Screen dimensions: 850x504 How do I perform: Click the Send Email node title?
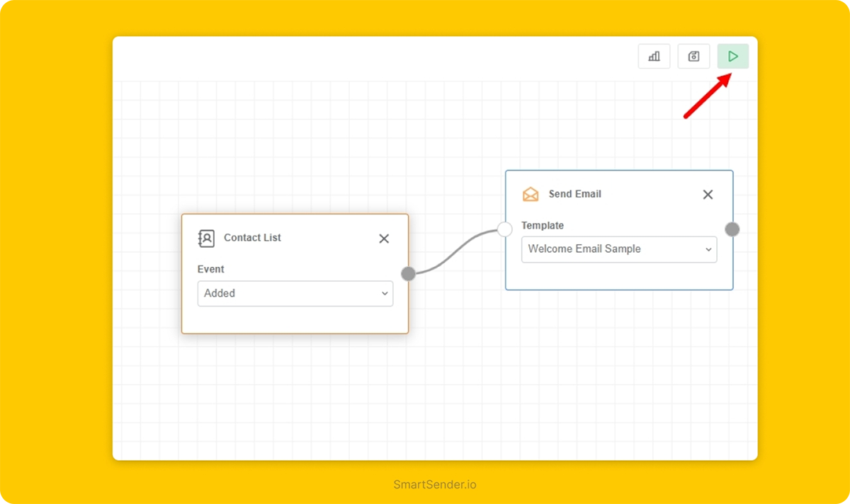tap(574, 194)
